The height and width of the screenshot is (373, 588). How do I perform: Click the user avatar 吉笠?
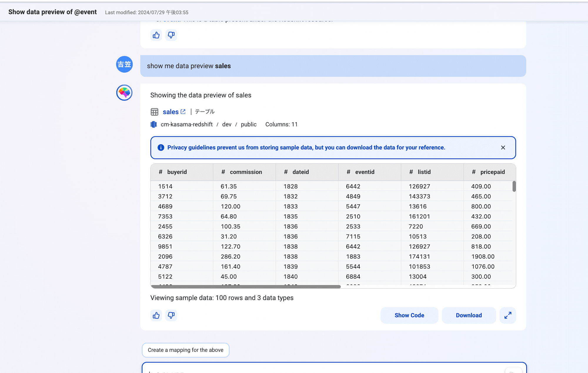coord(124,64)
